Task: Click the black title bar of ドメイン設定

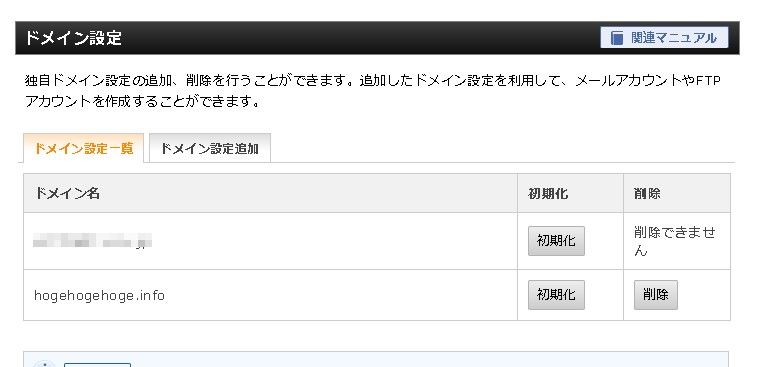Action: tap(377, 38)
